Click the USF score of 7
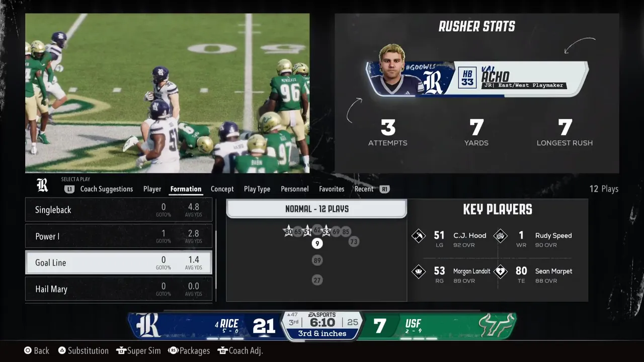The width and height of the screenshot is (644, 362). (380, 326)
